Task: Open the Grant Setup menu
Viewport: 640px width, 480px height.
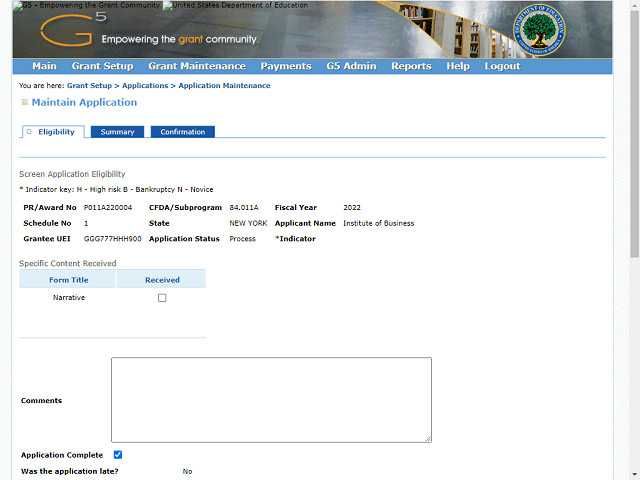Action: (x=102, y=66)
